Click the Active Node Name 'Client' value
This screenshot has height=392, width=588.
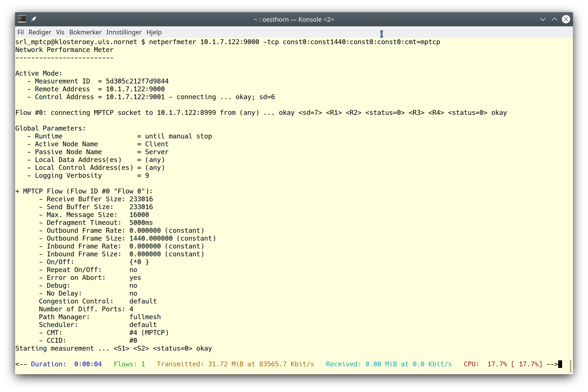click(x=157, y=144)
